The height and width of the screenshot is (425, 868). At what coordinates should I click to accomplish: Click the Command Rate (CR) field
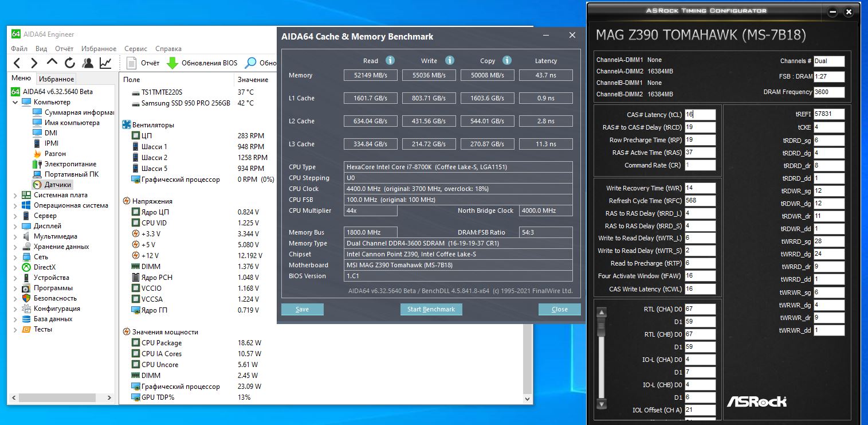click(x=700, y=165)
